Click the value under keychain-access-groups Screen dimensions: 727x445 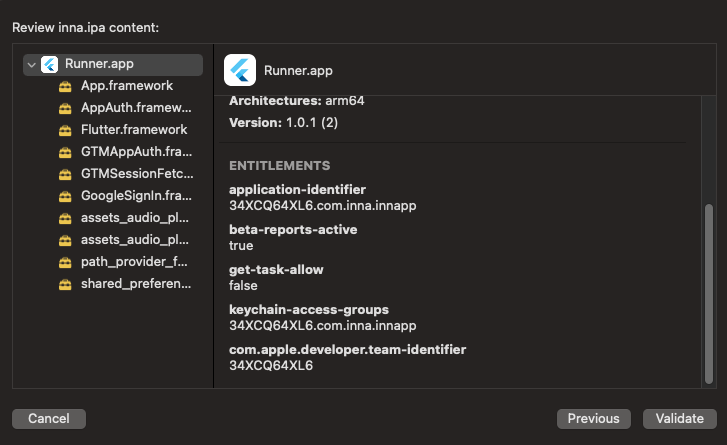point(323,326)
